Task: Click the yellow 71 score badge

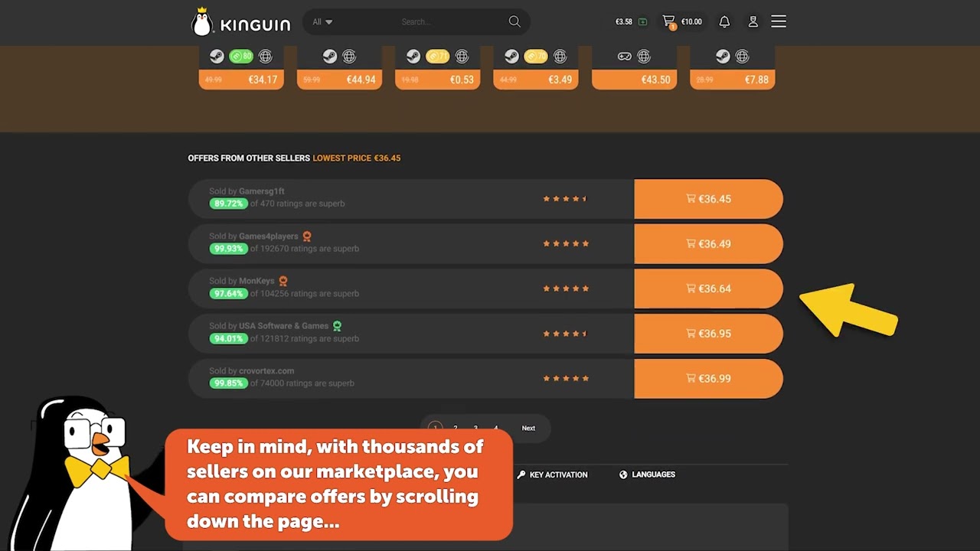Action: 437,56
